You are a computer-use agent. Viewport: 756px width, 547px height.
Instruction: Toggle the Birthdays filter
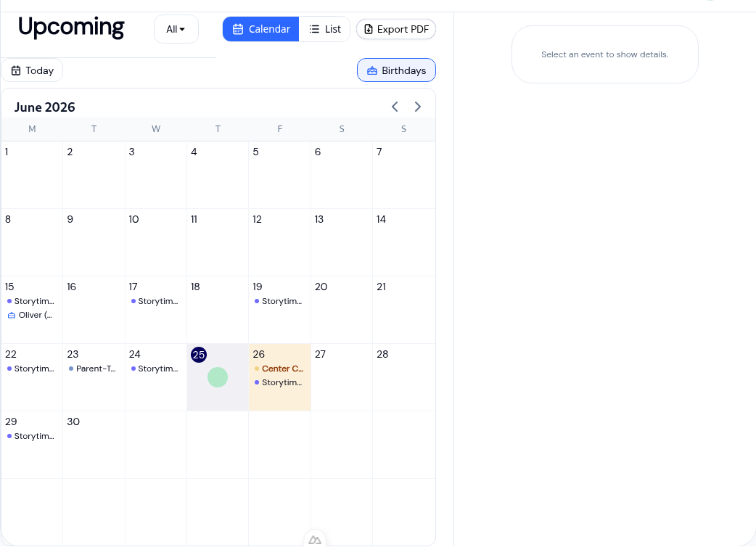(396, 70)
